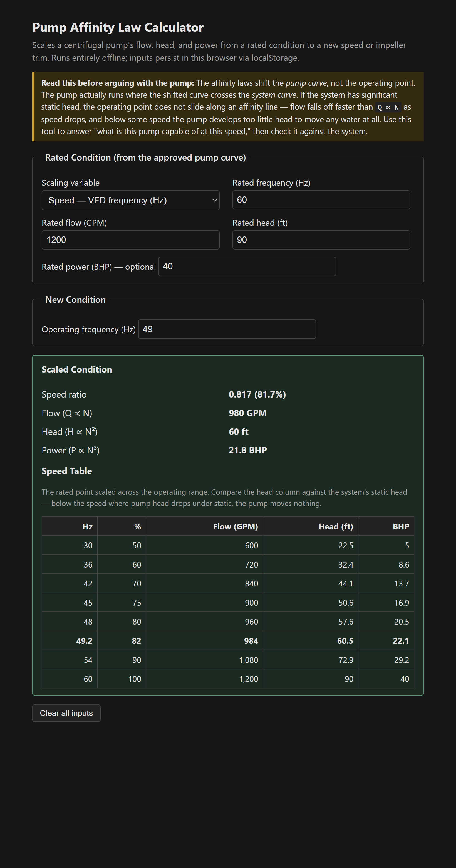This screenshot has width=456, height=868.
Task: Click the 29.2 BHP cell
Action: (386, 660)
